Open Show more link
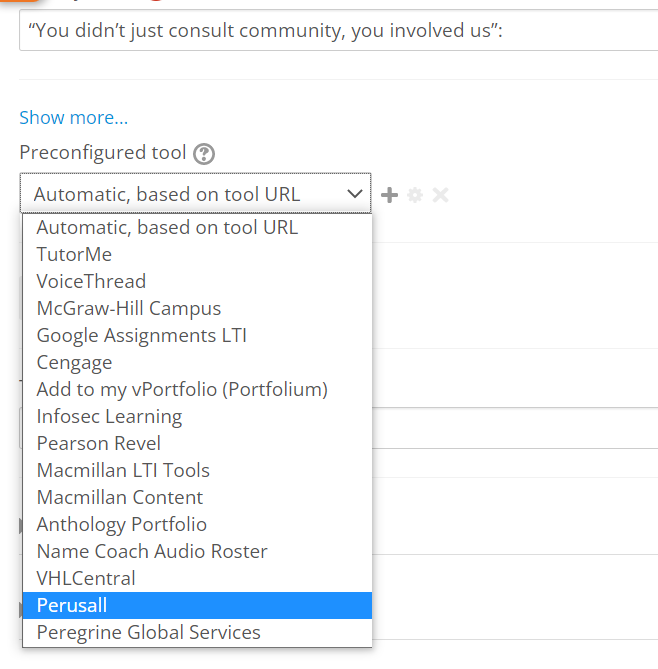 [73, 118]
